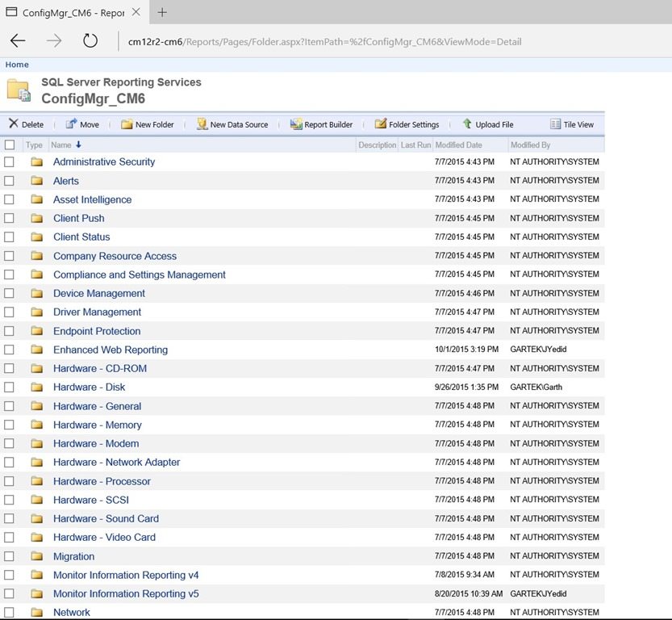672x620 pixels.
Task: Sort by the Description column header
Action: click(378, 145)
